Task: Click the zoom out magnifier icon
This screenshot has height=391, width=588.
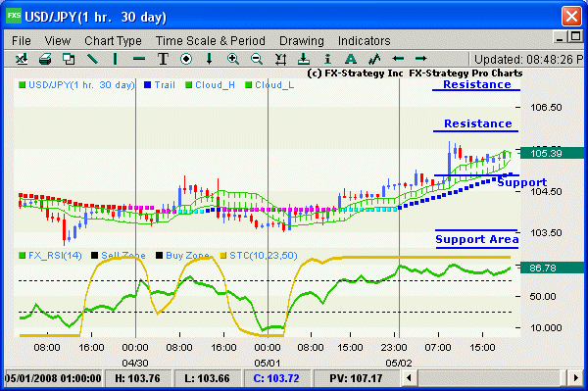Action: [257, 59]
